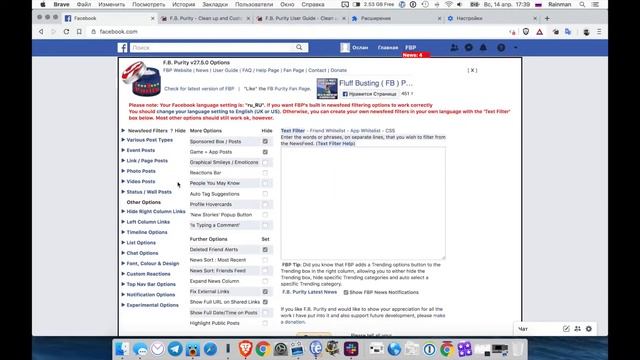The height and width of the screenshot is (360, 640).
Task: Open User Guide link
Action: pyautogui.click(x=225, y=70)
